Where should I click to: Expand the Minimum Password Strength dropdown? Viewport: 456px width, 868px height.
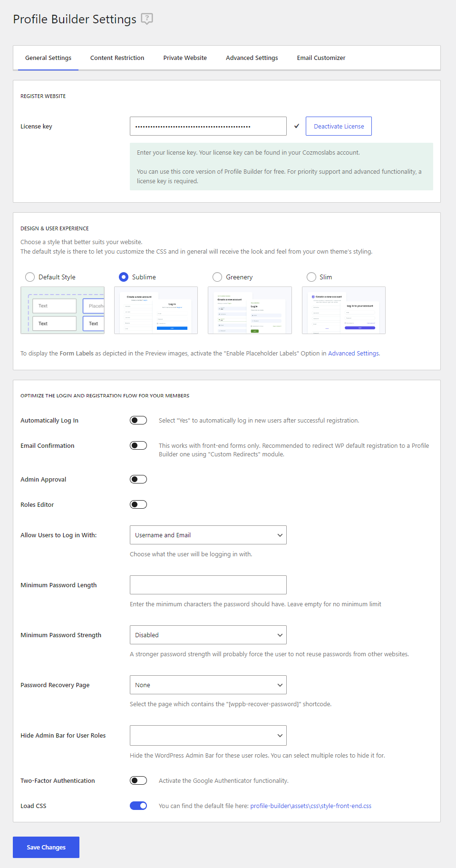tap(208, 635)
